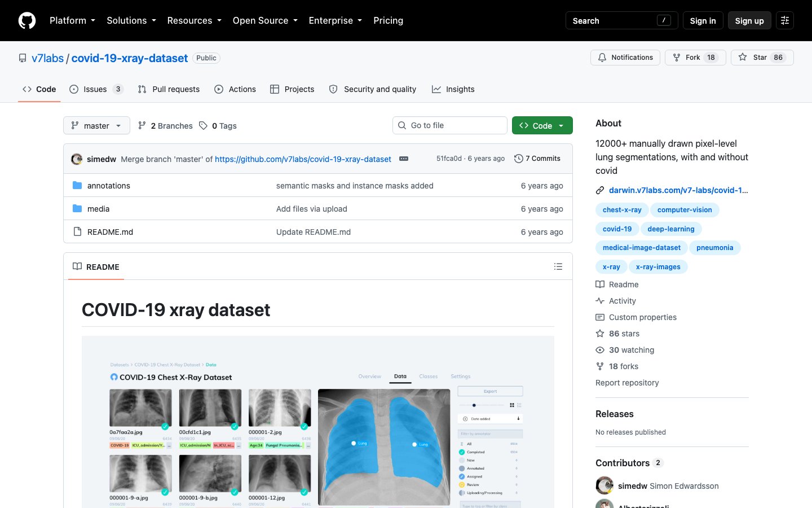Click the repository icon before v7labs
Screen dimensions: 812x508
tap(23, 58)
